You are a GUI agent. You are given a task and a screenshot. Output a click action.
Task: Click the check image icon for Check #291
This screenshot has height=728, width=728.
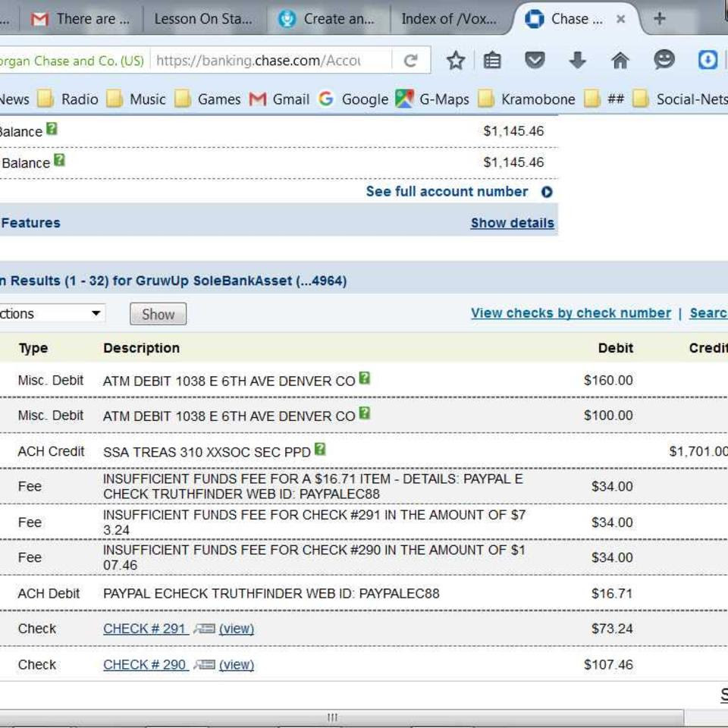[204, 629]
